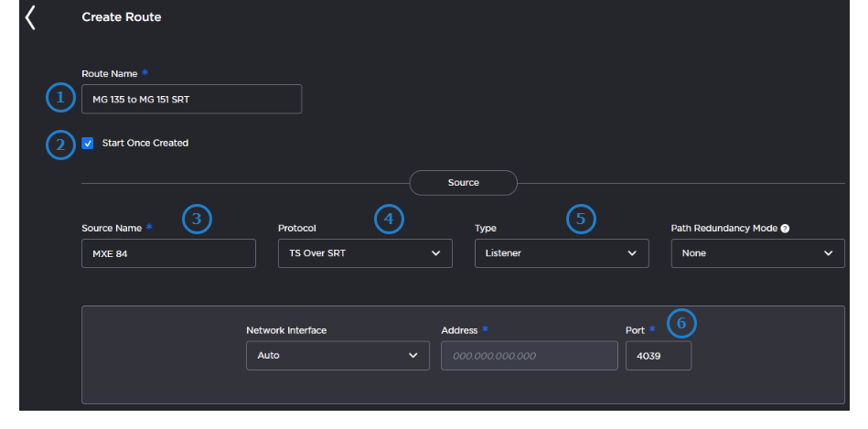Uncheck the Start Once Created checkbox
This screenshot has width=868, height=429.
88,144
